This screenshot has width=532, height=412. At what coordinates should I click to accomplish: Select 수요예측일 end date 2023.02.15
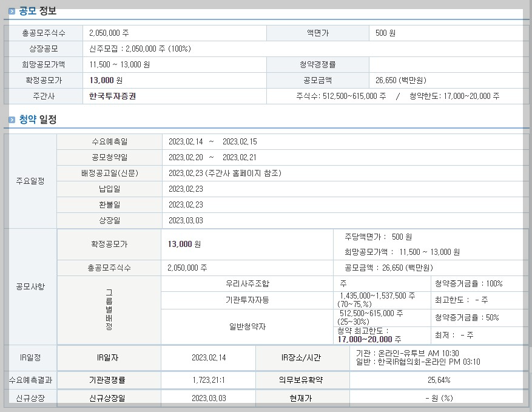(240, 141)
